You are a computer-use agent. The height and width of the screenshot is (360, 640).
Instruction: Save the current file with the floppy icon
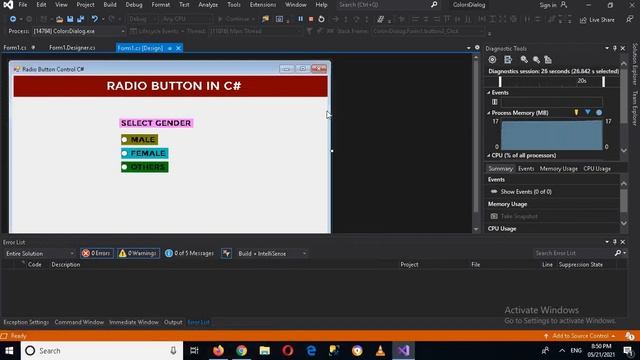70,19
